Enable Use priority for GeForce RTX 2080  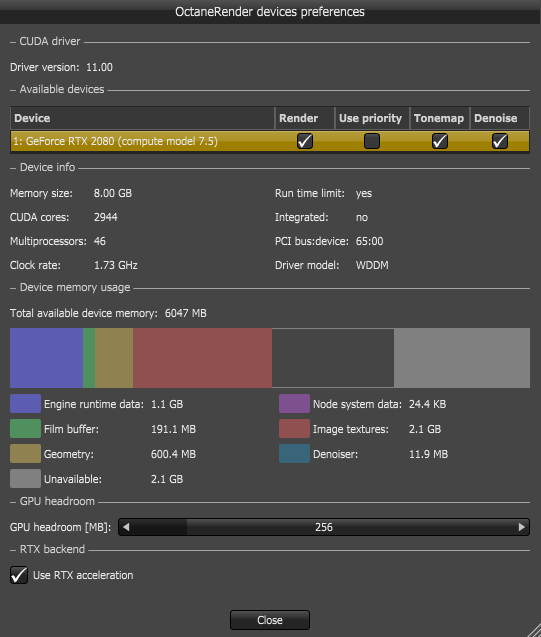(372, 141)
